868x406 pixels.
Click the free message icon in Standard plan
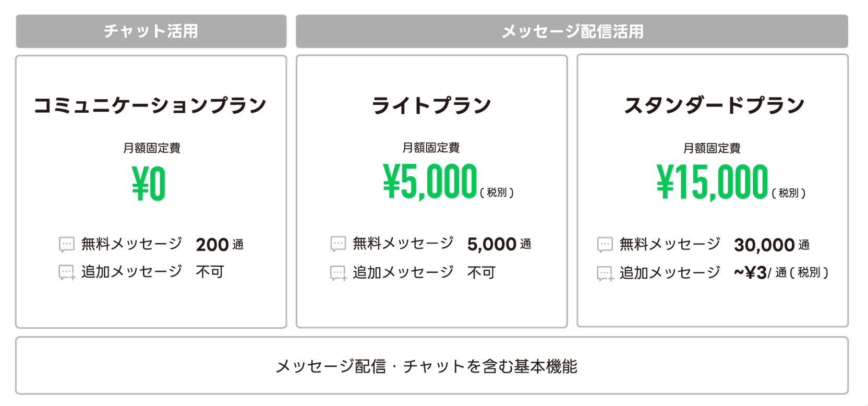pos(605,244)
